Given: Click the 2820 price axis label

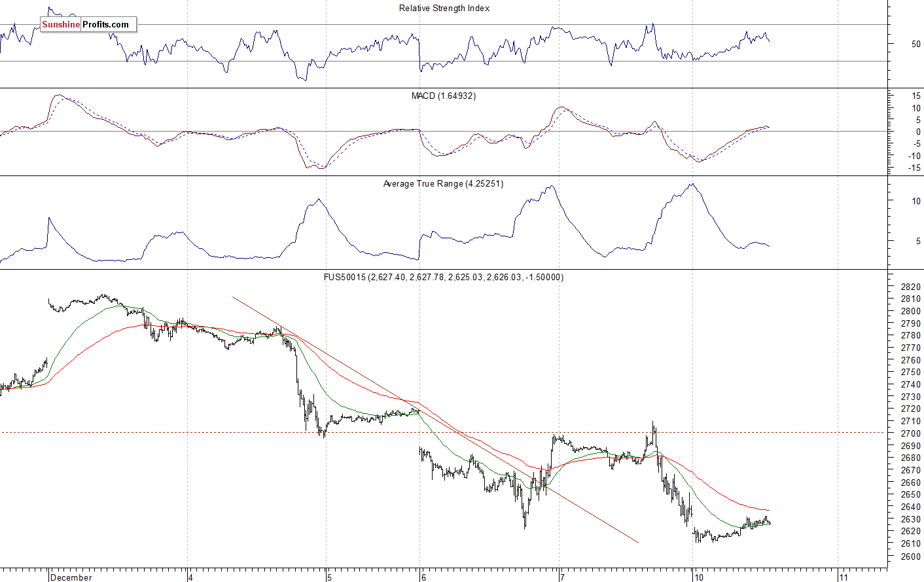Looking at the screenshot, I should click(x=911, y=287).
